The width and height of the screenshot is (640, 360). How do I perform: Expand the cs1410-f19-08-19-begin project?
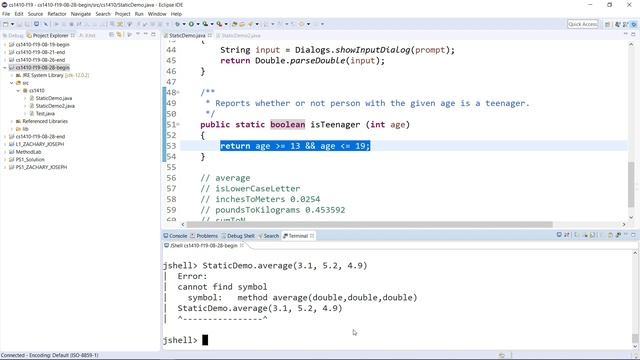tap(4, 44)
